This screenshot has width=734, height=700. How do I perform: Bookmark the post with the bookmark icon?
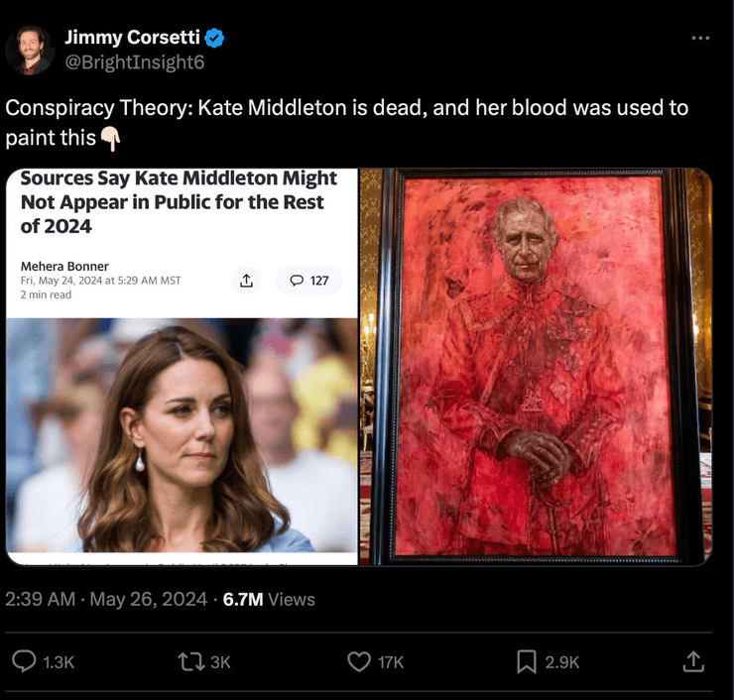[x=527, y=661]
